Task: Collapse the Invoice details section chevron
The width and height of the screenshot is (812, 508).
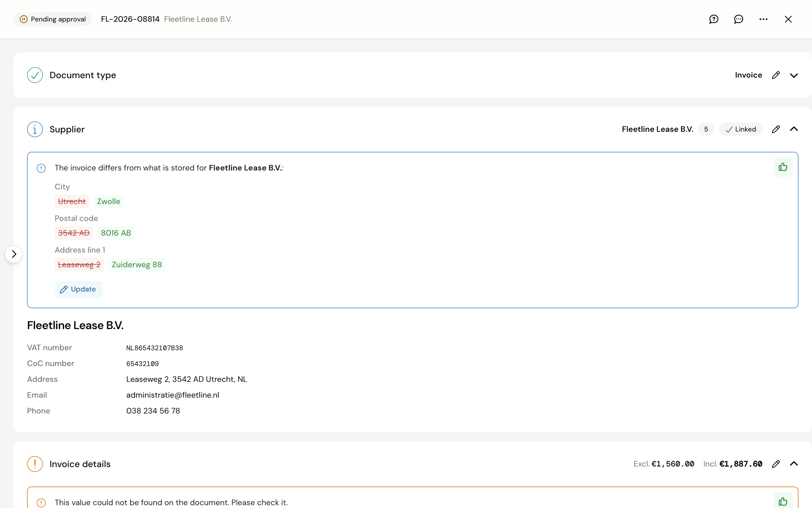Action: (794, 464)
